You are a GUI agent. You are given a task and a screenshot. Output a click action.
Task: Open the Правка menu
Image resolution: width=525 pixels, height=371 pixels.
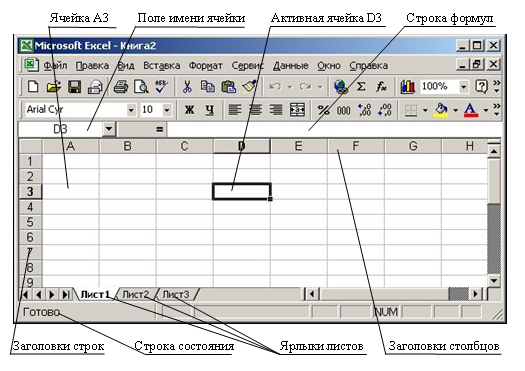click(92, 66)
